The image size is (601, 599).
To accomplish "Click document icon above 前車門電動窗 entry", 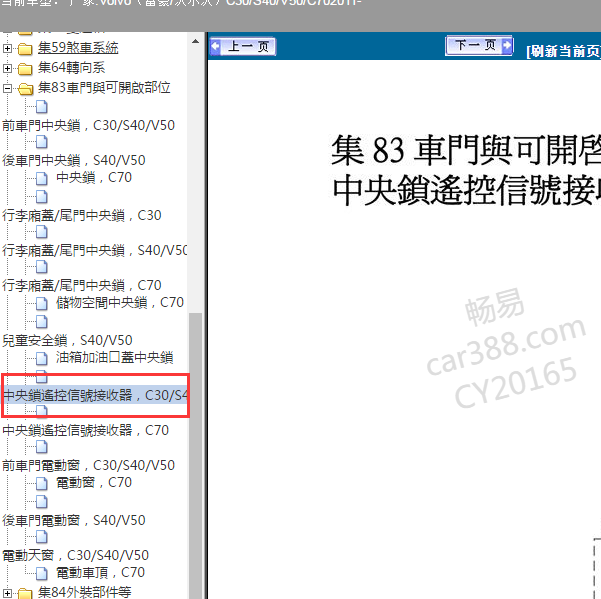I will (x=41, y=447).
